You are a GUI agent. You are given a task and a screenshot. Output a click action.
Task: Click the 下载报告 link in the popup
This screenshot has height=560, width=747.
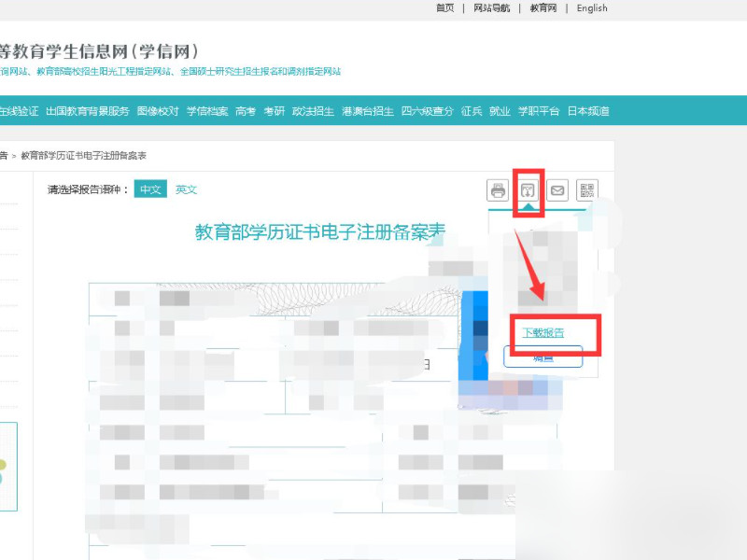tap(543, 330)
